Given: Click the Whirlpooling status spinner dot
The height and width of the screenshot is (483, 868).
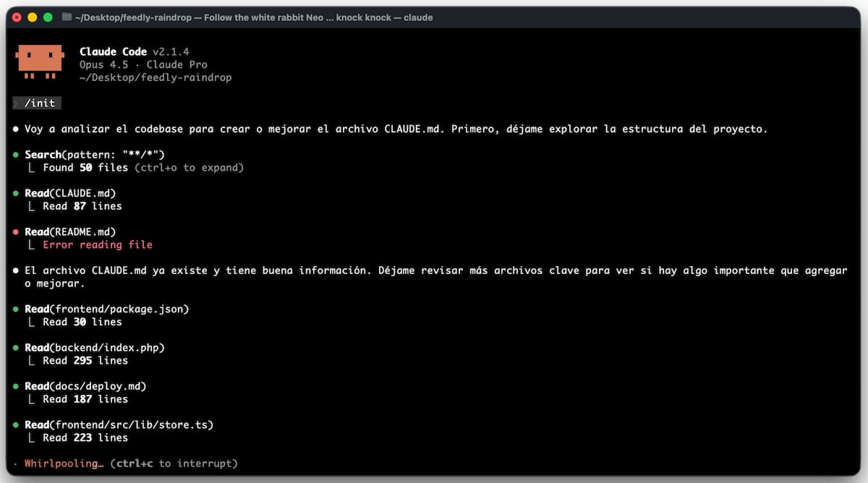Looking at the screenshot, I should tap(16, 463).
